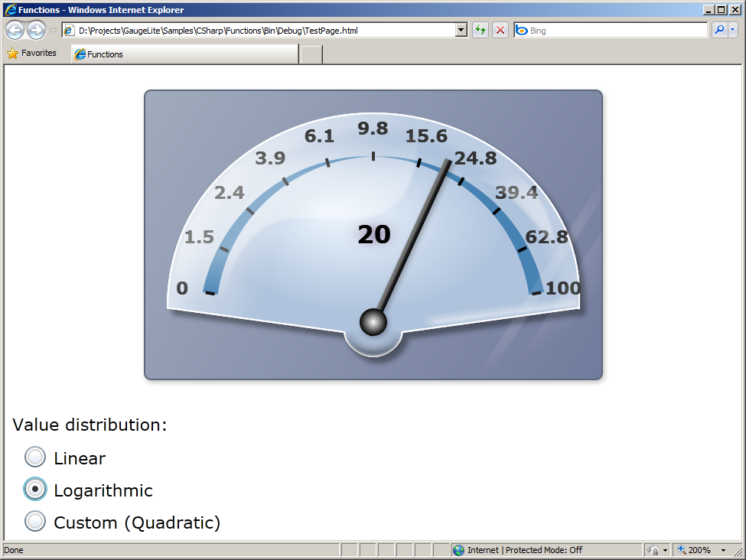Select the Linear radio button
This screenshot has height=560, width=746.
pos(35,457)
